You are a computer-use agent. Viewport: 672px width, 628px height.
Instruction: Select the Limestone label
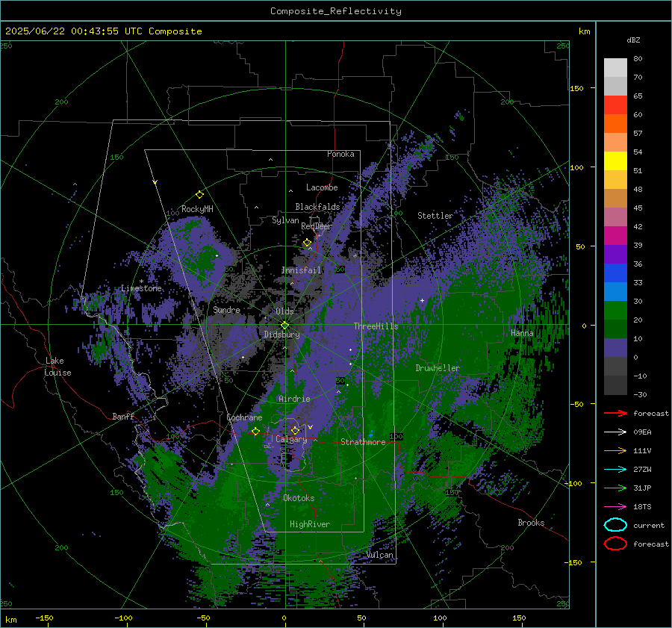click(x=141, y=288)
